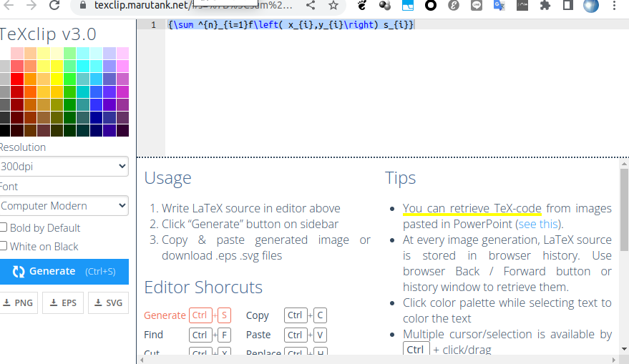Click inside the LaTeX editor code line
Viewport: 629px width, 364px height.
tap(291, 25)
